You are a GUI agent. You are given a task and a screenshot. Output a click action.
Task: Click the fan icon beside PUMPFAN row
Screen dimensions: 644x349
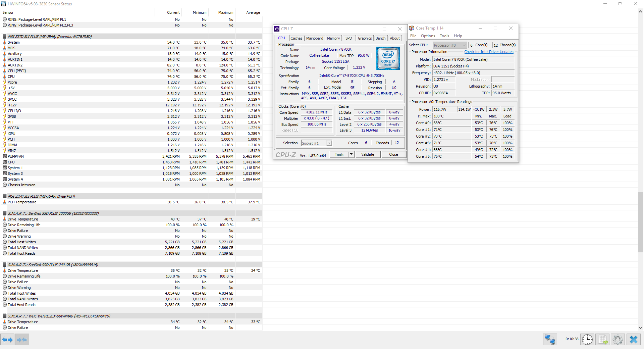[x=5, y=156]
